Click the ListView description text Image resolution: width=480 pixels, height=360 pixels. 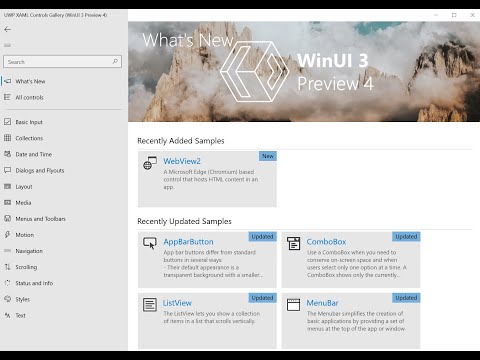(211, 317)
